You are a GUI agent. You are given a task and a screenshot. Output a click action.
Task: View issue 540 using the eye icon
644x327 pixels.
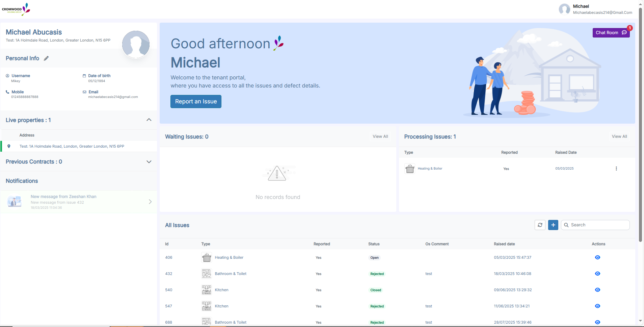point(597,290)
